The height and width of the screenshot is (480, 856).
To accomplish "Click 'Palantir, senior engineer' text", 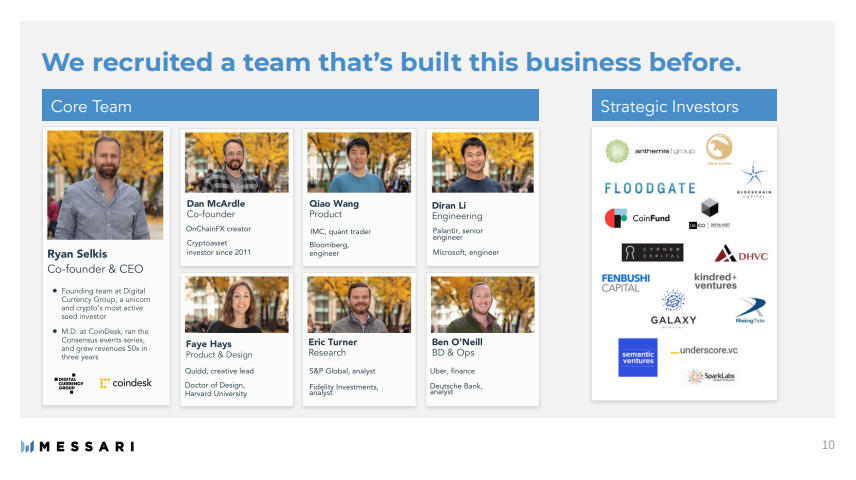I will click(x=457, y=234).
